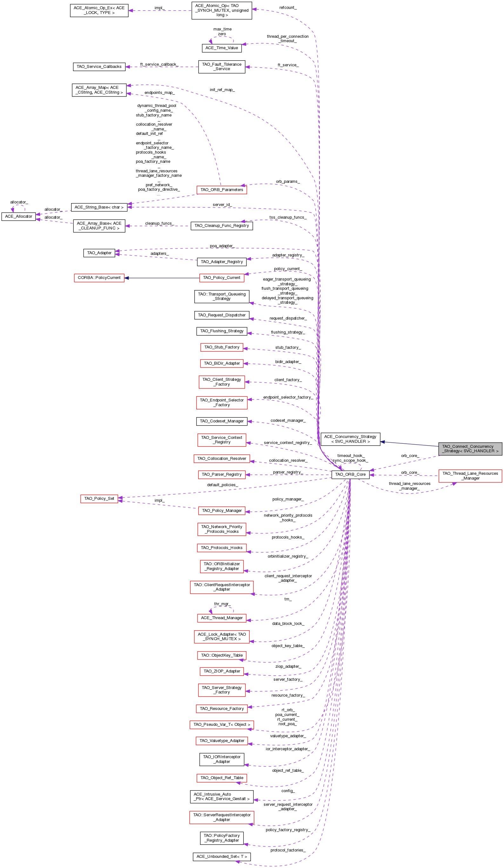Click the TAO_Flushing_Strategy node
The height and width of the screenshot is (868, 504).
222,331
